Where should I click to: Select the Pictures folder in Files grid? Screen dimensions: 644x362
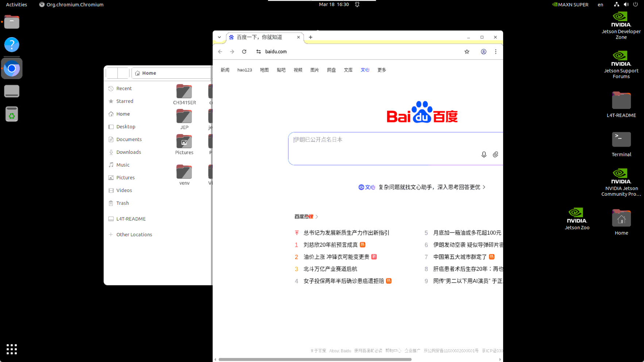click(184, 144)
